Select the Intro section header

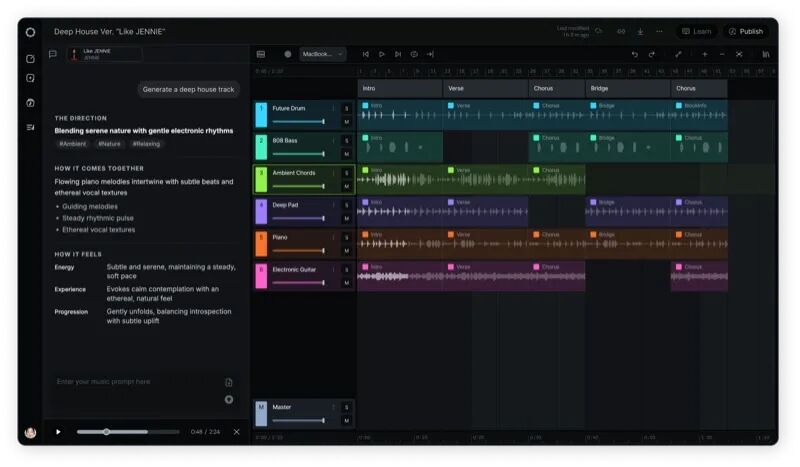click(400, 88)
